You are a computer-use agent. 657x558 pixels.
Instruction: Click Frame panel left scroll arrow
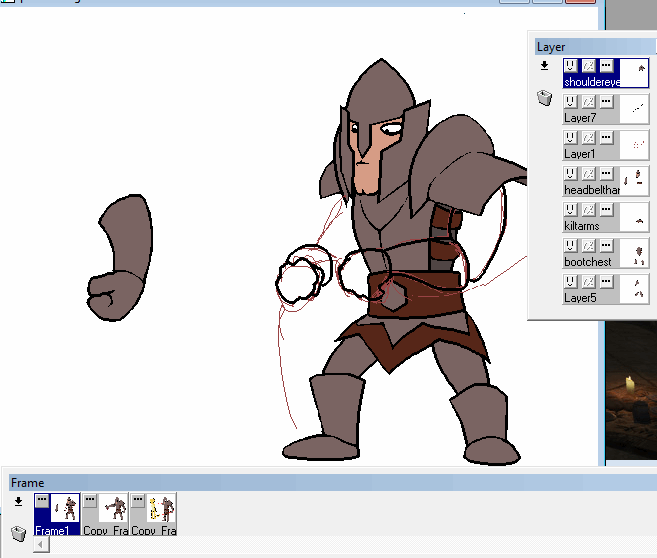tap(41, 545)
